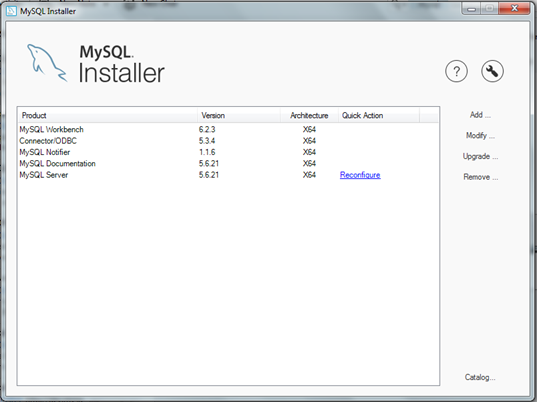Screen dimensions: 537x402
Task: Click Reconfigure link for MySQL Server
Action: point(360,175)
